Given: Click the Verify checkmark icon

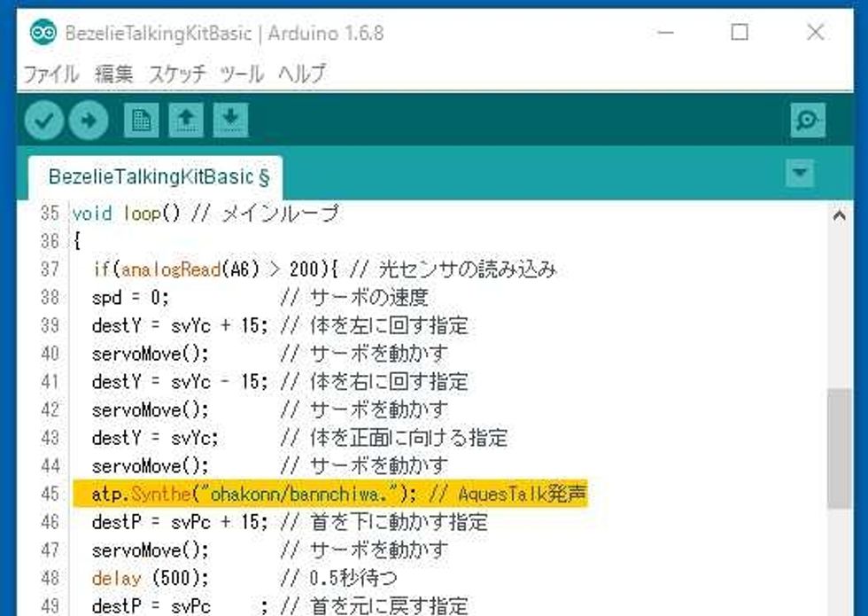Looking at the screenshot, I should click(x=43, y=121).
